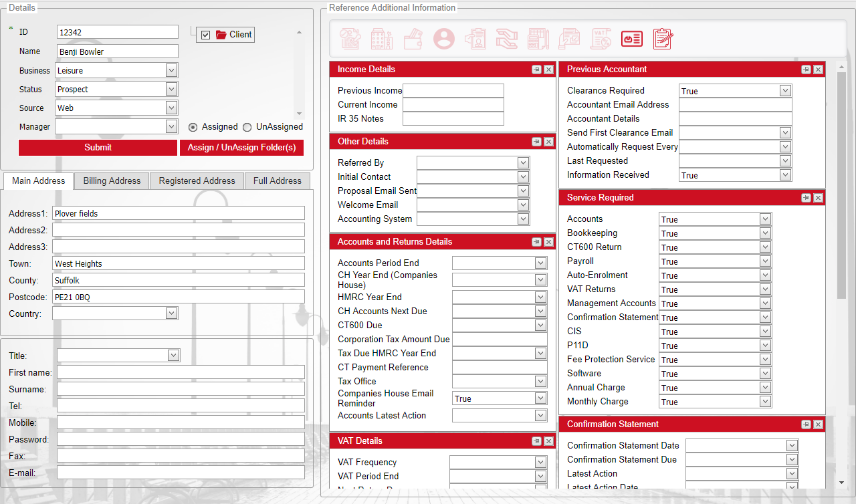Close the Service Required panel
This screenshot has width=856, height=504.
coord(818,198)
